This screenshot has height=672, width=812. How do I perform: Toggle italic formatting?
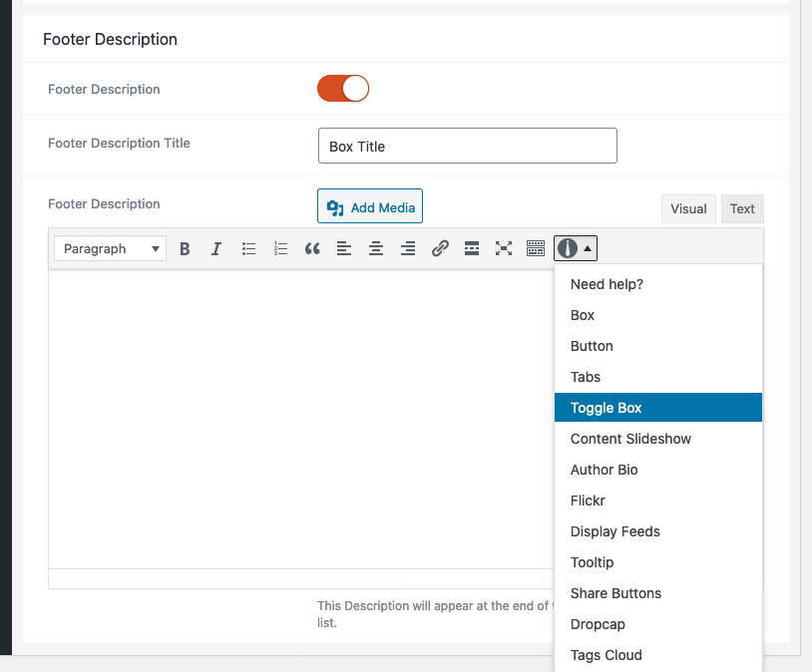point(216,249)
